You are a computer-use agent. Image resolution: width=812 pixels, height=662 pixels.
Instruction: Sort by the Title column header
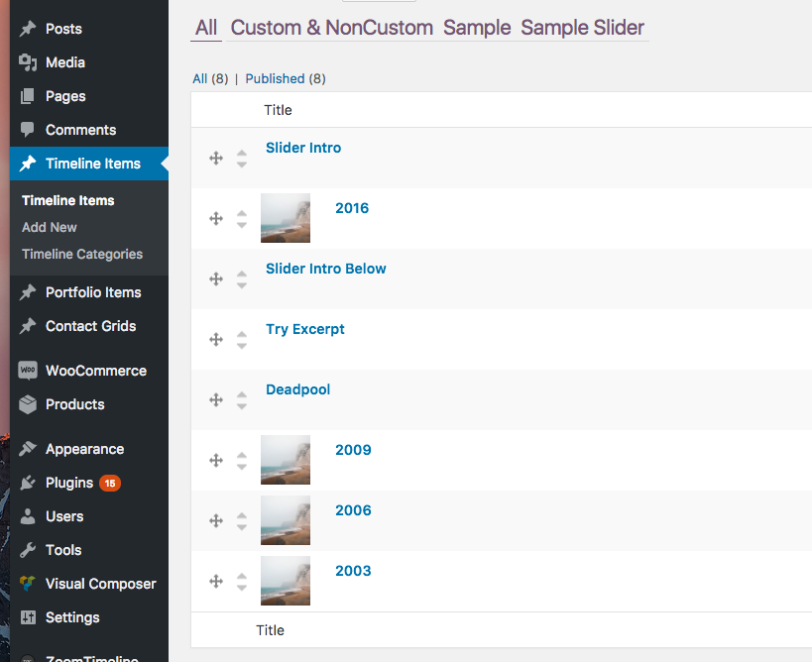click(x=278, y=110)
